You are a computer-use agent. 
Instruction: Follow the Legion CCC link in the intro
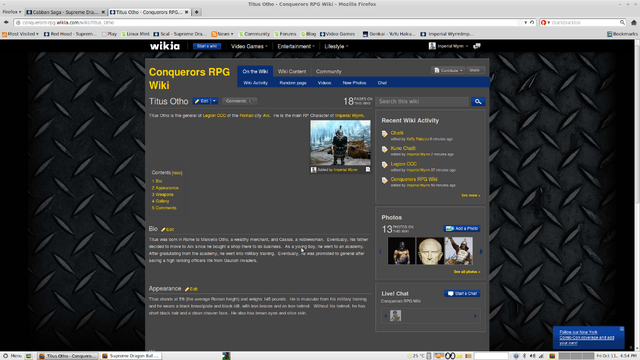[x=214, y=116]
